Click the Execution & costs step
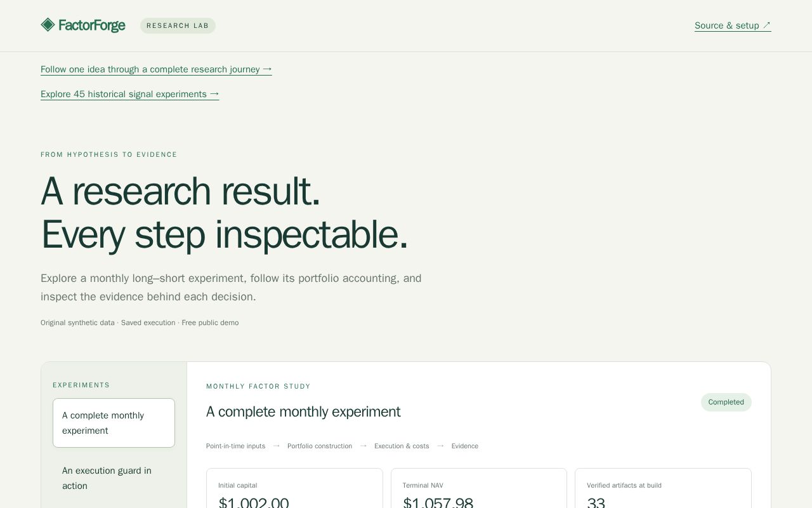The width and height of the screenshot is (812, 508). [402, 446]
